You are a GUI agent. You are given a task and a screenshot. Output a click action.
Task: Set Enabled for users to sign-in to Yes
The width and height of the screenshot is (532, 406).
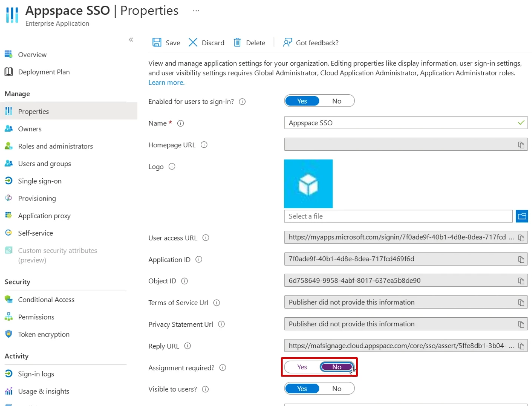[302, 101]
